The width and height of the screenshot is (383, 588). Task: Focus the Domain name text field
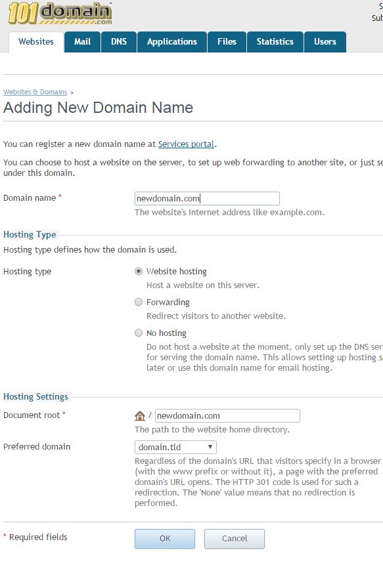207,198
